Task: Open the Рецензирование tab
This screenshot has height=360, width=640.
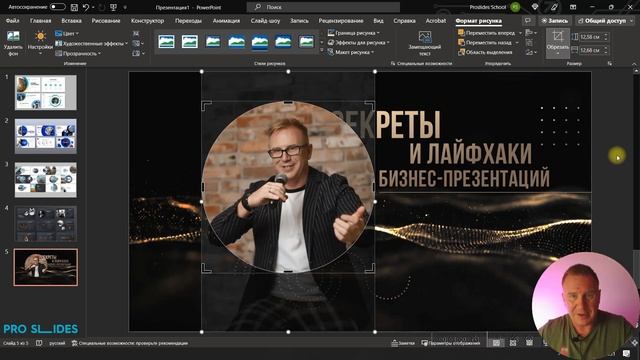Action: point(341,20)
